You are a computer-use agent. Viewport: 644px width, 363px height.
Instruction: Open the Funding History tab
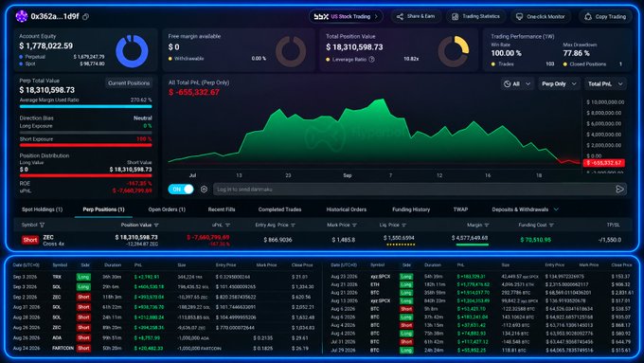(411, 209)
